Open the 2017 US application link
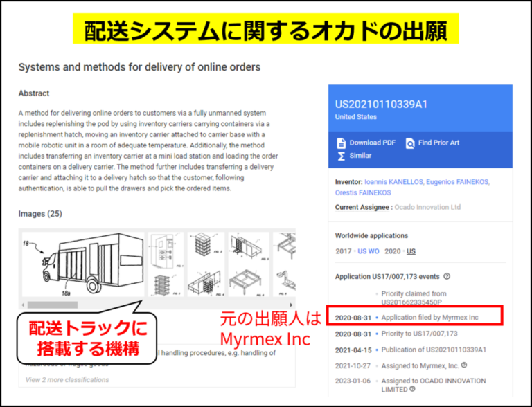This screenshot has height=407, width=532. [x=362, y=251]
